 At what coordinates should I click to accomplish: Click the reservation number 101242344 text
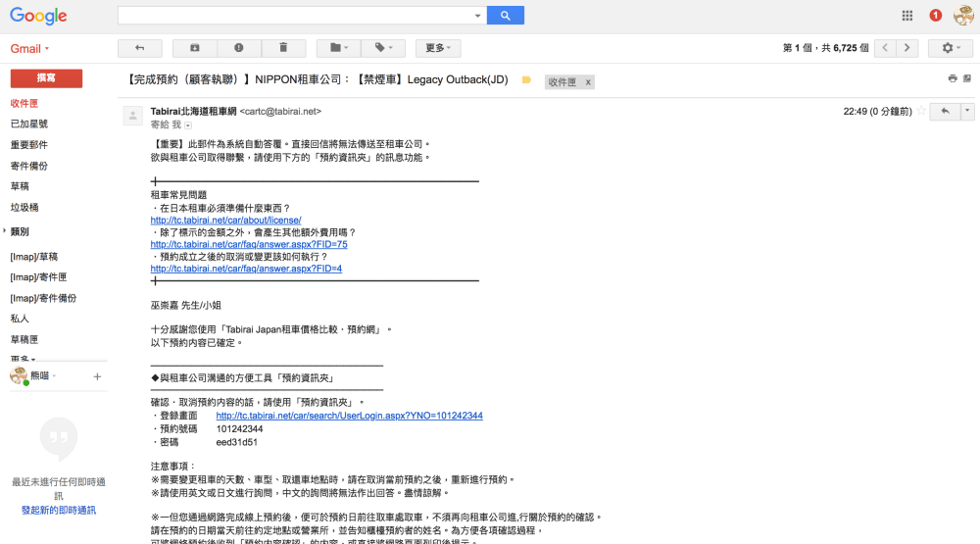[x=239, y=429]
